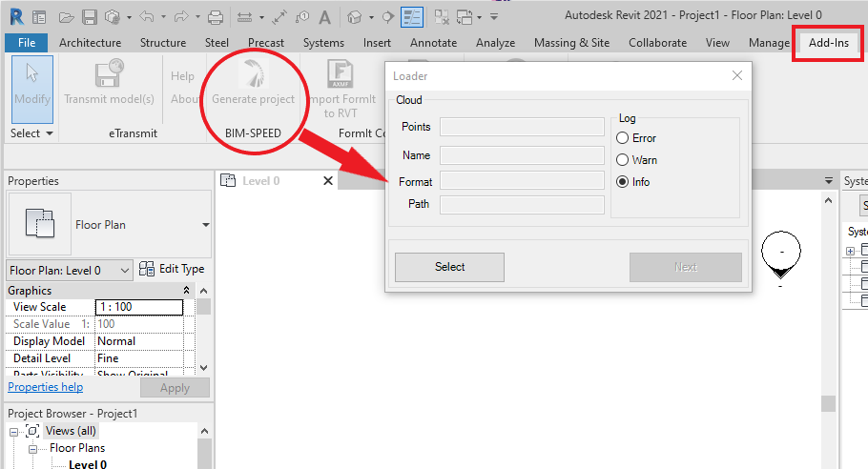Open the Undo history dropdown arrow
Image resolution: width=868 pixels, height=469 pixels.
(x=163, y=18)
